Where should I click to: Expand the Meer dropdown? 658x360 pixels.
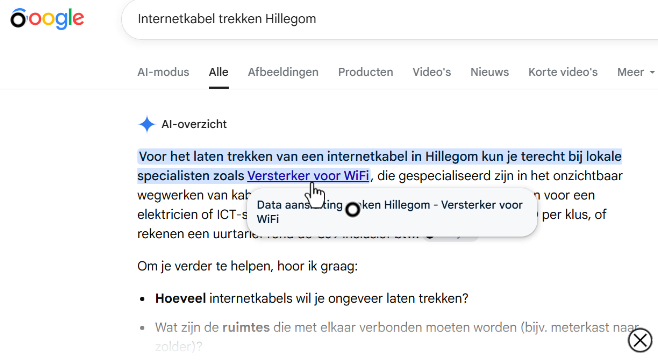pyautogui.click(x=635, y=72)
